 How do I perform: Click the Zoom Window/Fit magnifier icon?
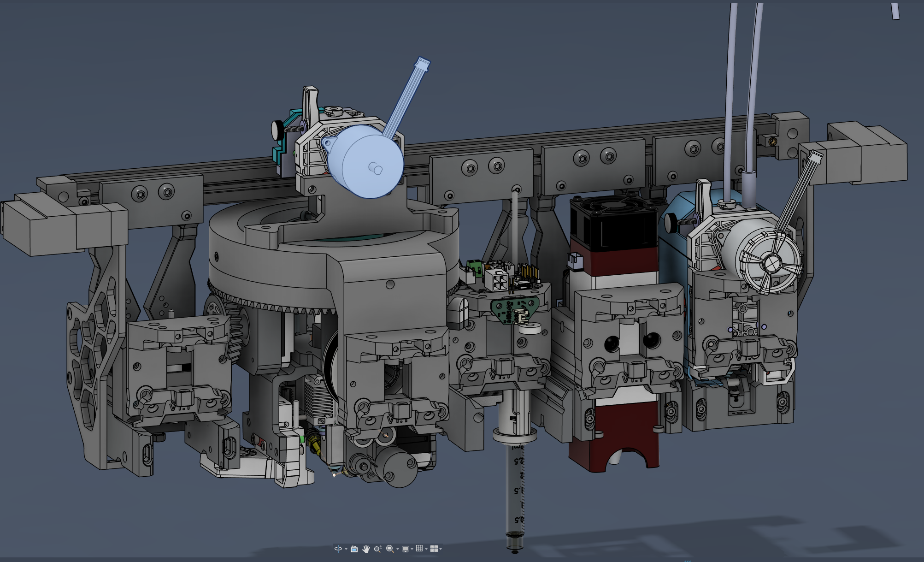(390, 549)
